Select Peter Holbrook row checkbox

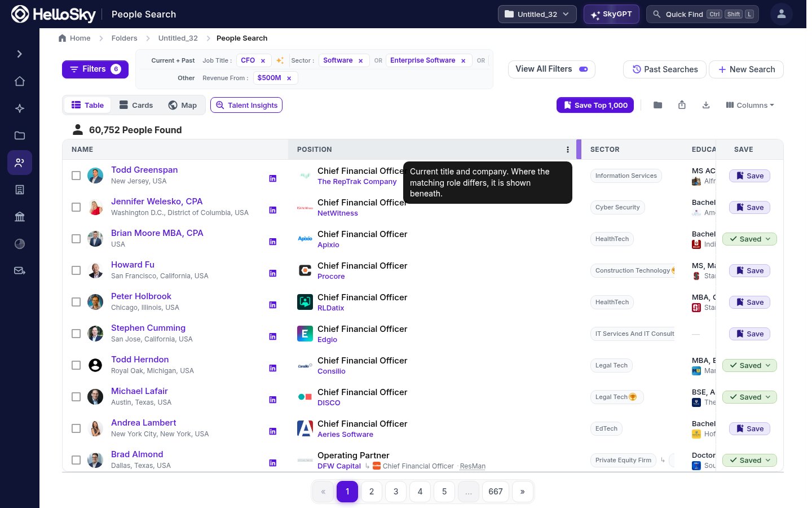point(76,302)
